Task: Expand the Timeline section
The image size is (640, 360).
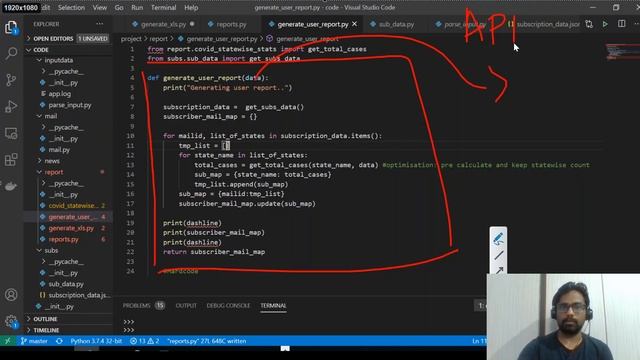Action: (x=68, y=330)
